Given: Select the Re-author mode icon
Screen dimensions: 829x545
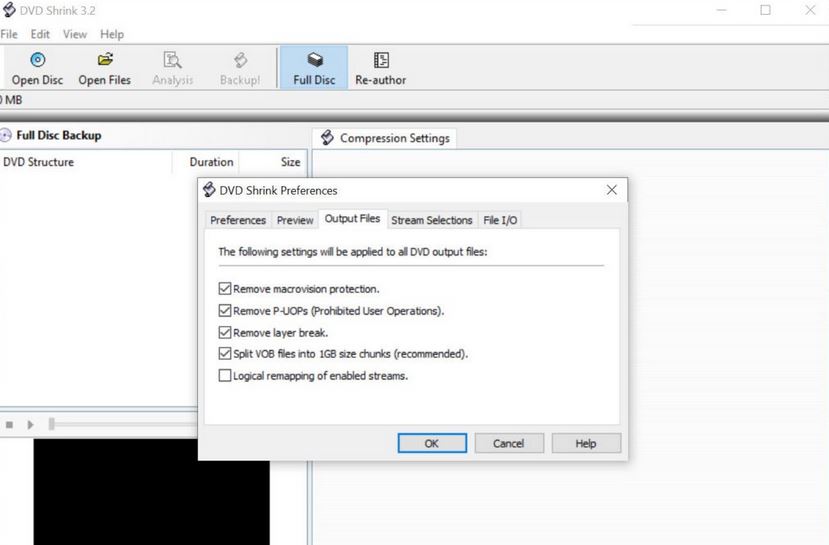Looking at the screenshot, I should pos(381,60).
